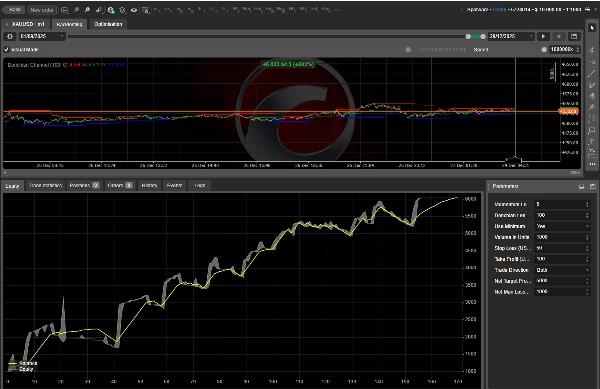Viewport: 600px width, 389px height.
Task: Click stepper arrows of Net Max Loss field
Action: point(587,292)
